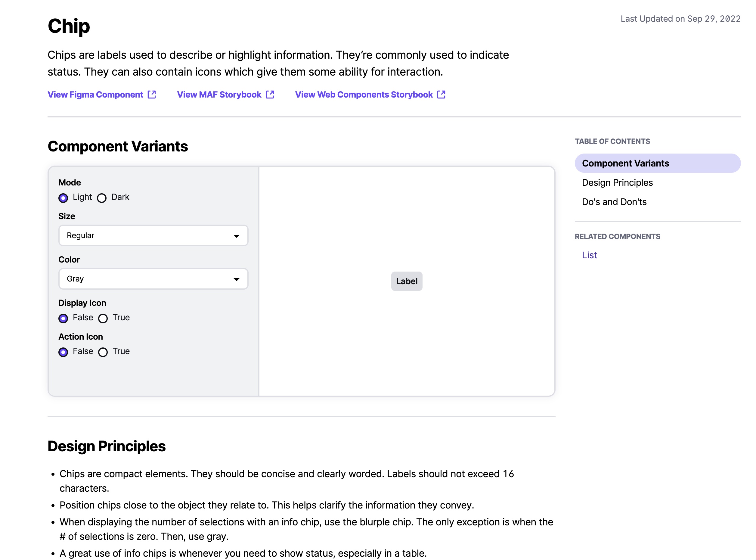The image size is (756, 560).
Task: Click external-link icon beside Web Components Storybook
Action: [441, 95]
